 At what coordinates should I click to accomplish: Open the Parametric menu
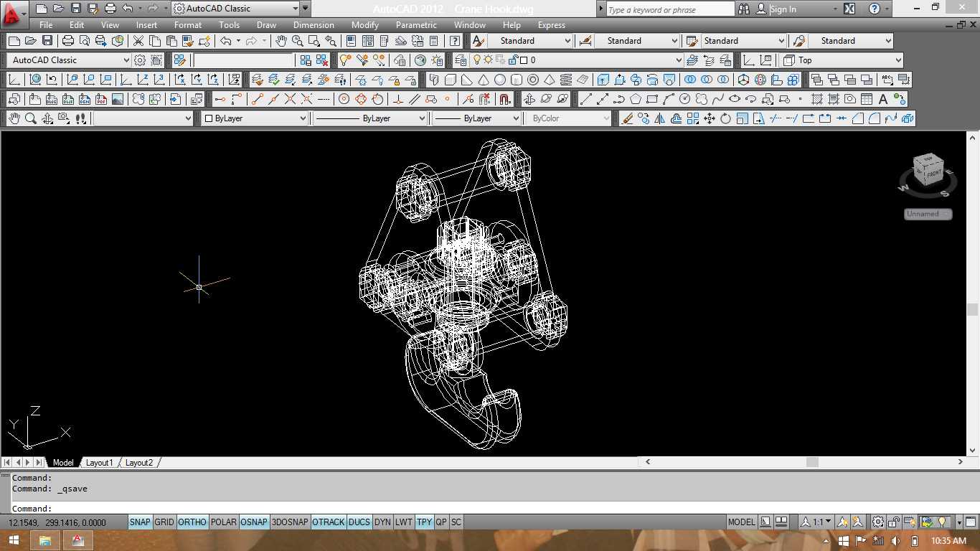tap(416, 25)
